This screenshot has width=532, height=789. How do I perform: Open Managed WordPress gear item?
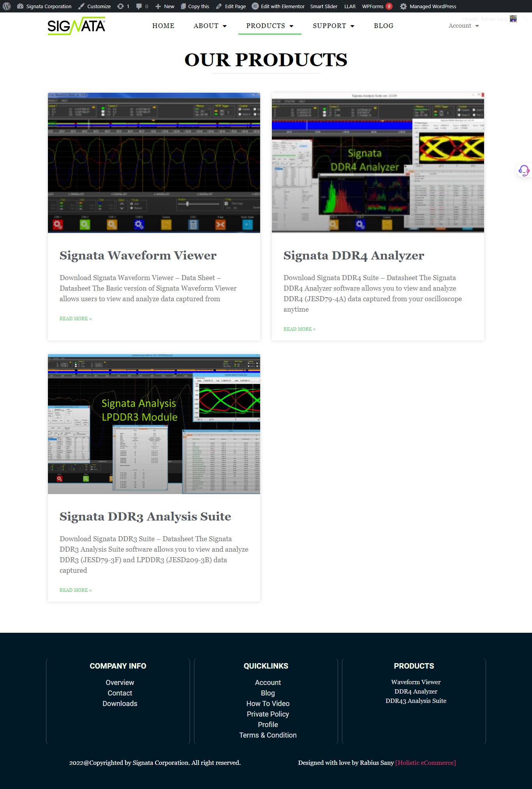(428, 6)
